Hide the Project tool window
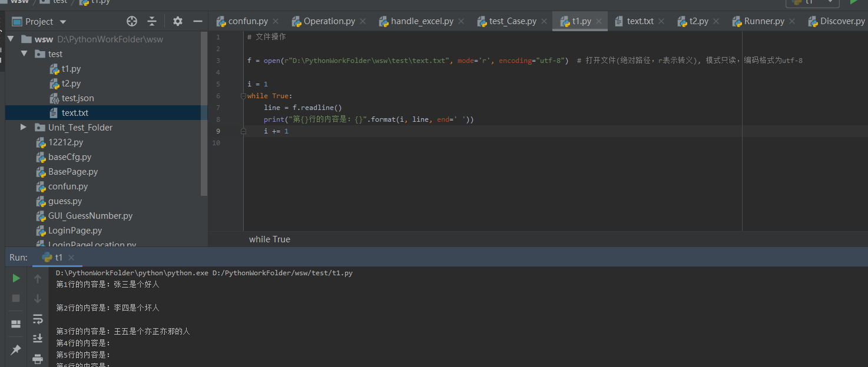868x367 pixels. point(198,21)
